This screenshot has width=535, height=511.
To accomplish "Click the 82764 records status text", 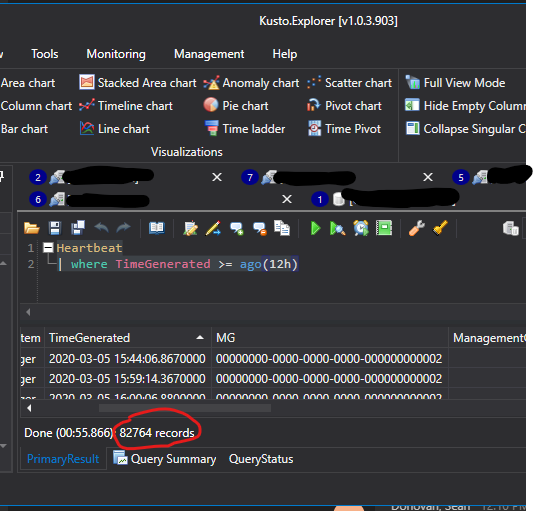I will [x=157, y=433].
